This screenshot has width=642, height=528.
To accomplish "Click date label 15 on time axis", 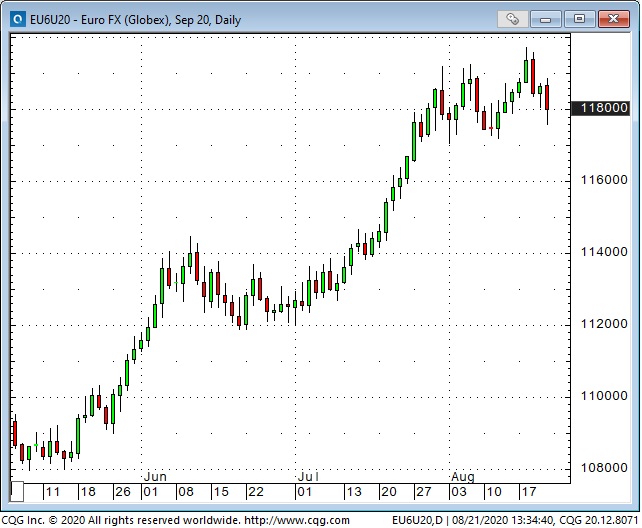I will click(x=221, y=492).
